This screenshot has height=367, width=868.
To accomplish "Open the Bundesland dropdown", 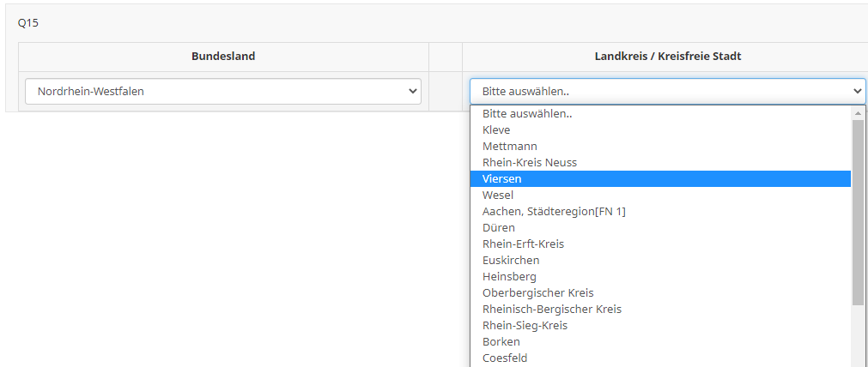I will tap(222, 91).
